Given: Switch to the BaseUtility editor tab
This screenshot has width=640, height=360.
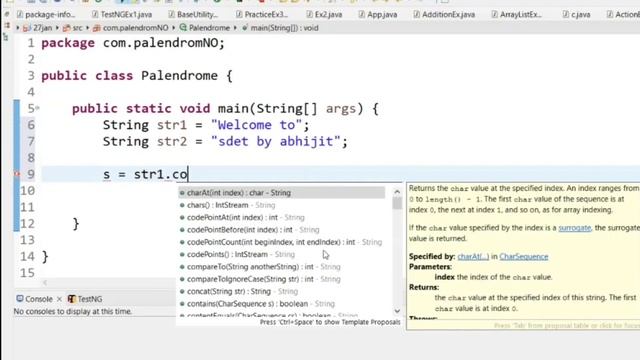Looking at the screenshot, I should pyautogui.click(x=193, y=14).
